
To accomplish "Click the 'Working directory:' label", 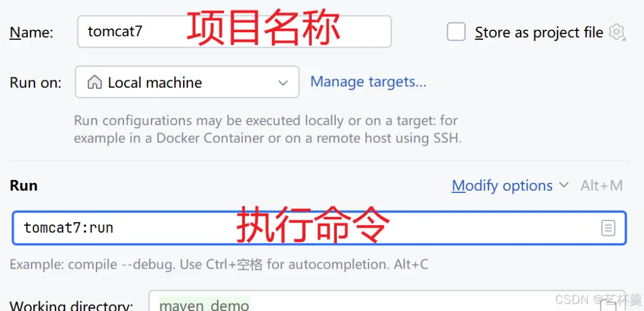I will [72, 306].
